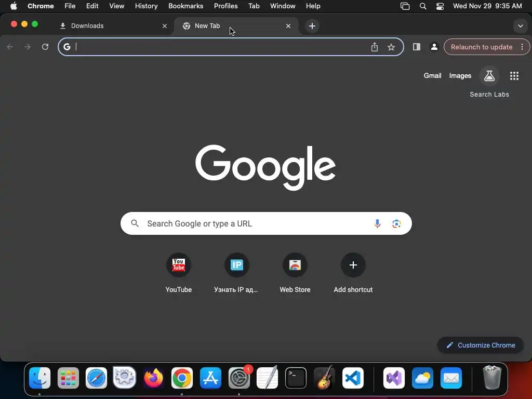The image size is (532, 399).
Task: Click the share icon in address bar
Action: point(374,47)
